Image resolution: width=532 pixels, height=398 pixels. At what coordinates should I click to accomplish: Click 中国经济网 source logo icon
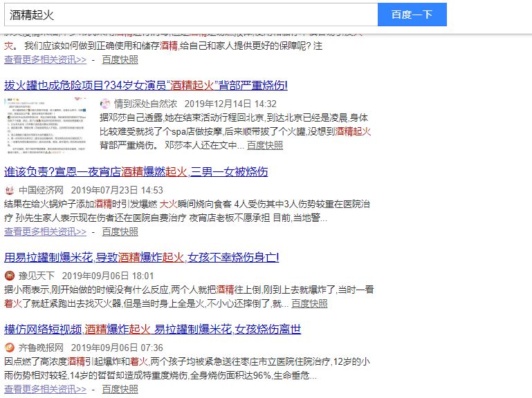(x=10, y=190)
